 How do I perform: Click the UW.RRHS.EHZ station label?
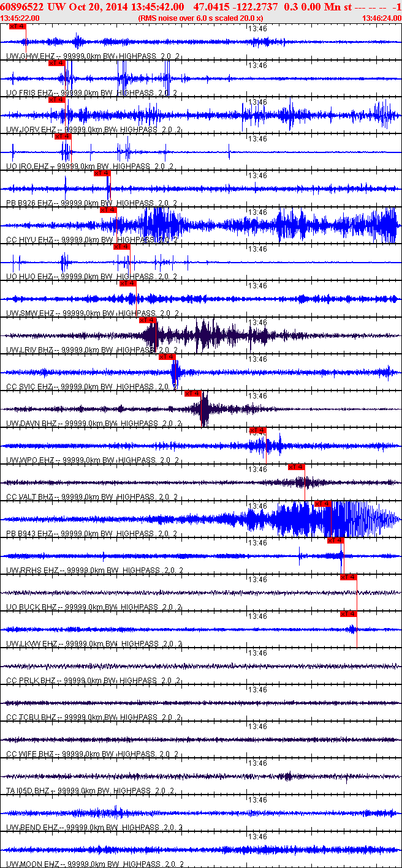click(x=32, y=571)
